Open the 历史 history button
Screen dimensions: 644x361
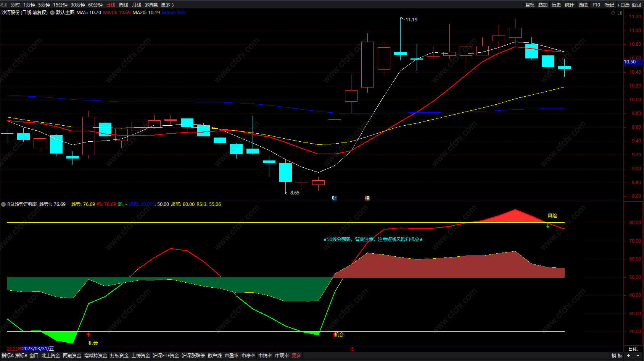pos(556,5)
